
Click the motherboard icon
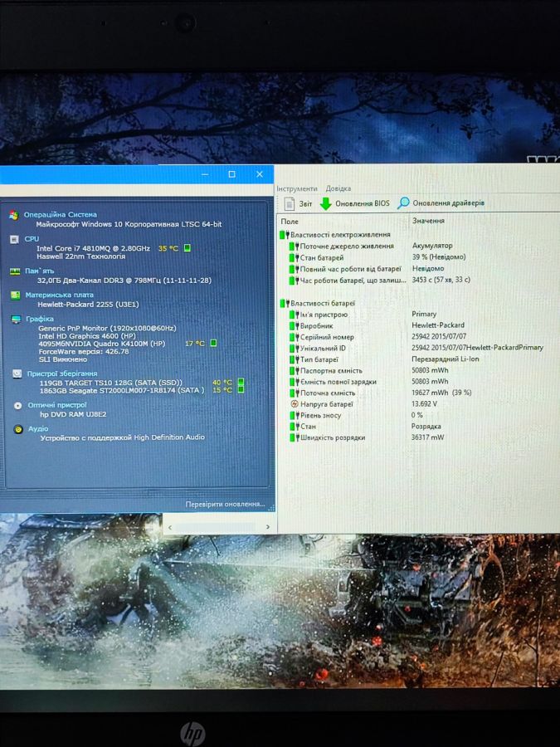coord(15,295)
